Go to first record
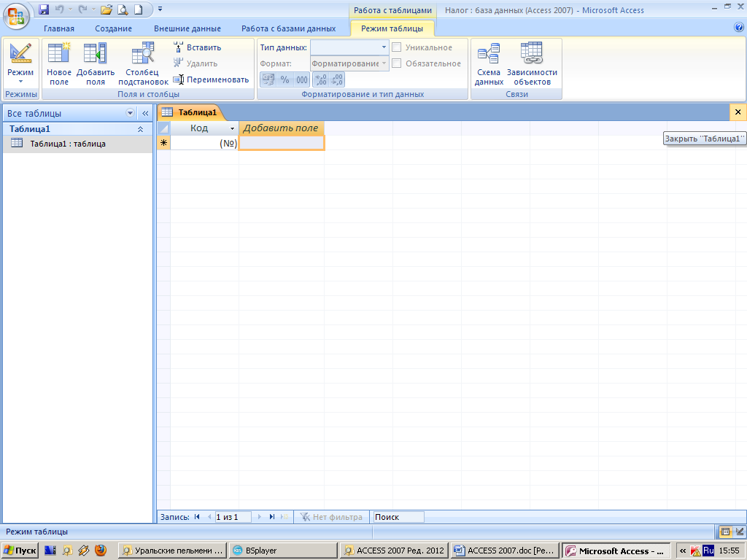The width and height of the screenshot is (747, 560). 197,517
